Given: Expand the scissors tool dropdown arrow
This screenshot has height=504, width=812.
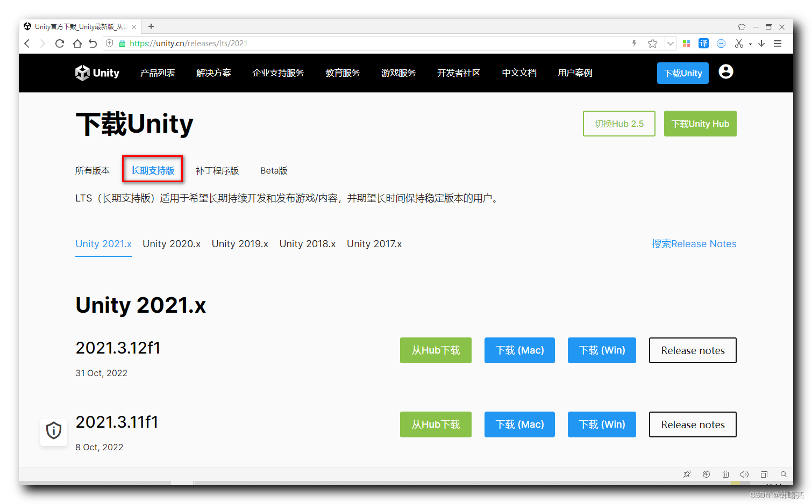Looking at the screenshot, I should (750, 44).
